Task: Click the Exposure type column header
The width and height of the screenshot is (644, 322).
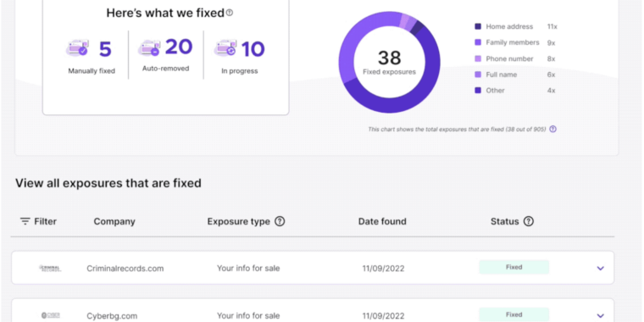Action: point(239,221)
